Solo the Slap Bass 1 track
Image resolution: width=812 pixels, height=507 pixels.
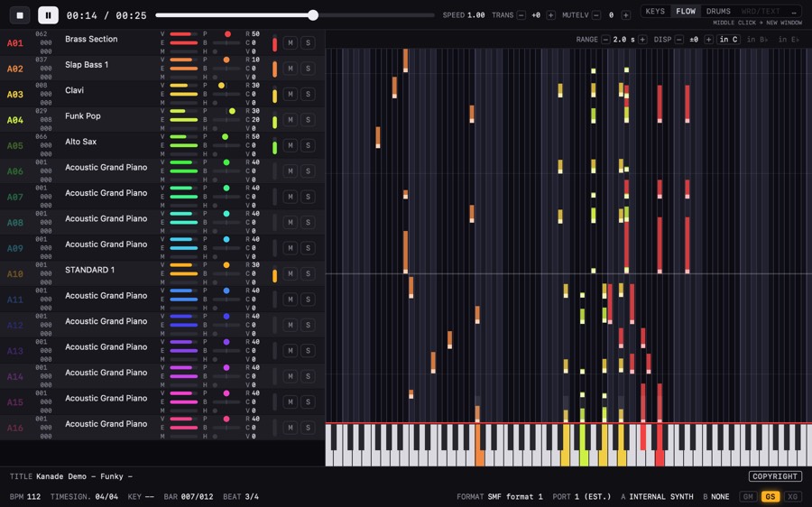[x=309, y=69]
